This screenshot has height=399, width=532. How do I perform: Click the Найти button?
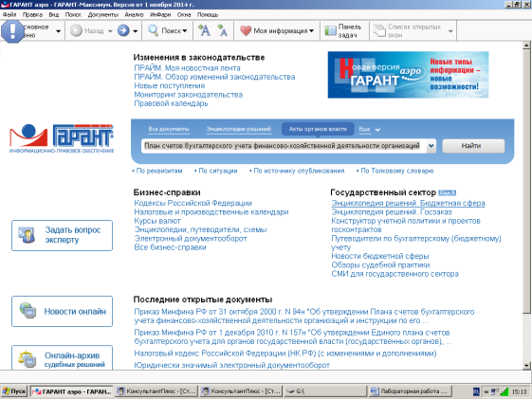(473, 146)
